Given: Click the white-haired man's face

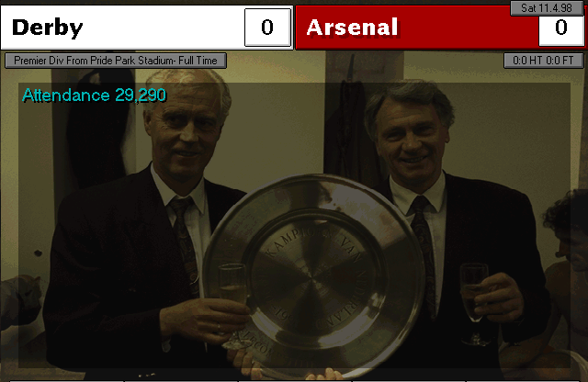Looking at the screenshot, I should click(x=184, y=129).
